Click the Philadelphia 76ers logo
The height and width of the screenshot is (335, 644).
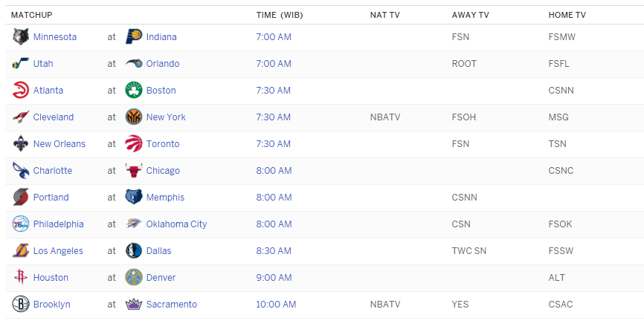coord(21,224)
